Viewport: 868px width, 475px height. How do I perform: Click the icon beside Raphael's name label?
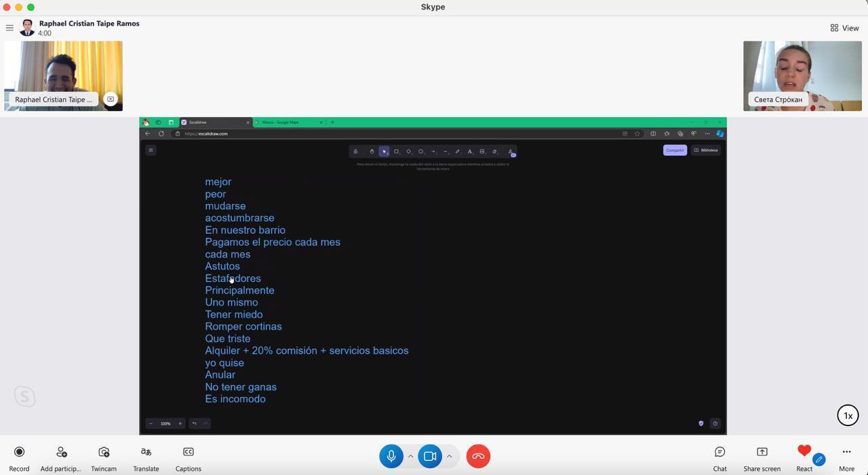[x=111, y=99]
